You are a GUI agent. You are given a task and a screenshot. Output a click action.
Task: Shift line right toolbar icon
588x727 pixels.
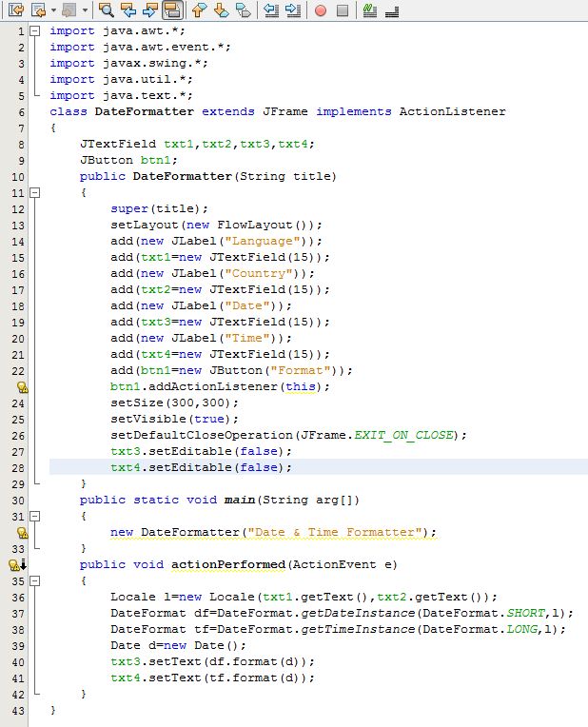pos(293,10)
